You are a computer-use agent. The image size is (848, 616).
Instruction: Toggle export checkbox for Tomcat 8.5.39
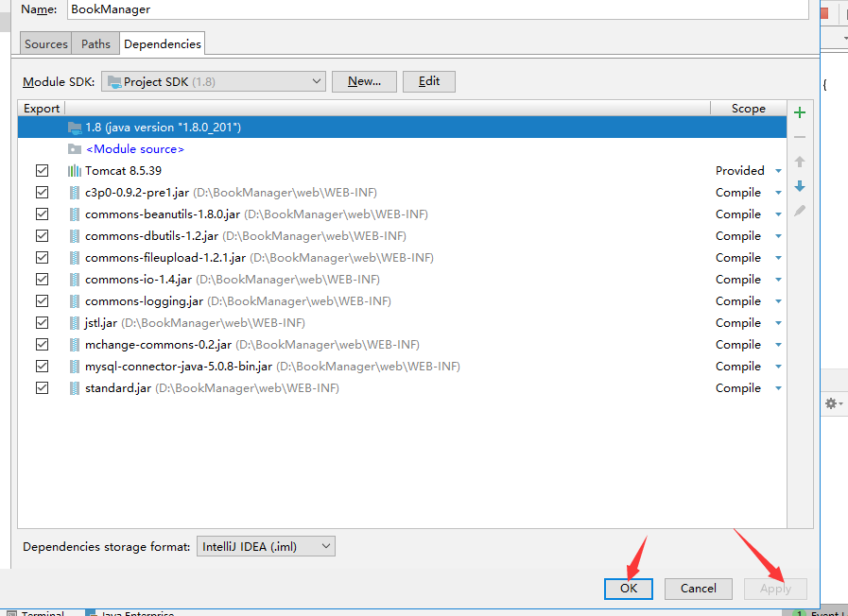42,171
